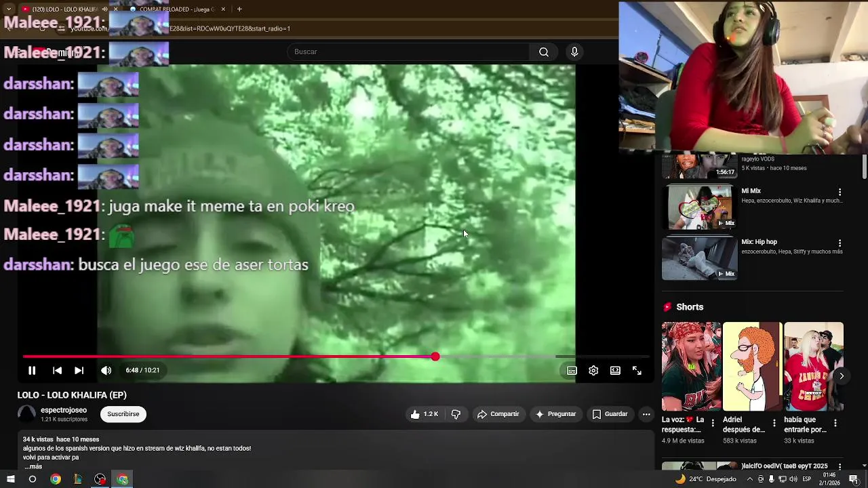Switch to theater mode view
The width and height of the screenshot is (868, 488).
615,371
